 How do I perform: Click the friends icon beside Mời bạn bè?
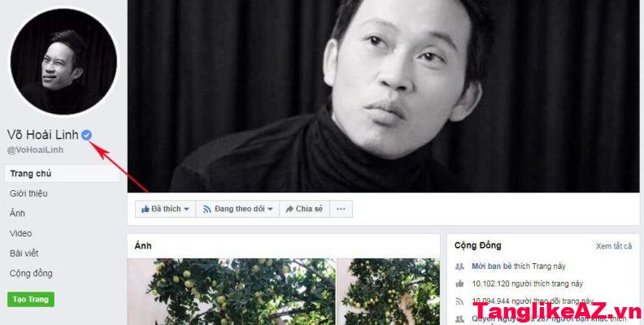tap(459, 266)
